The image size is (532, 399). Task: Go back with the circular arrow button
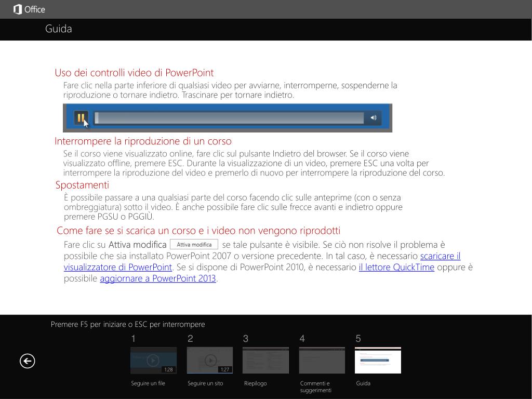pyautogui.click(x=27, y=361)
